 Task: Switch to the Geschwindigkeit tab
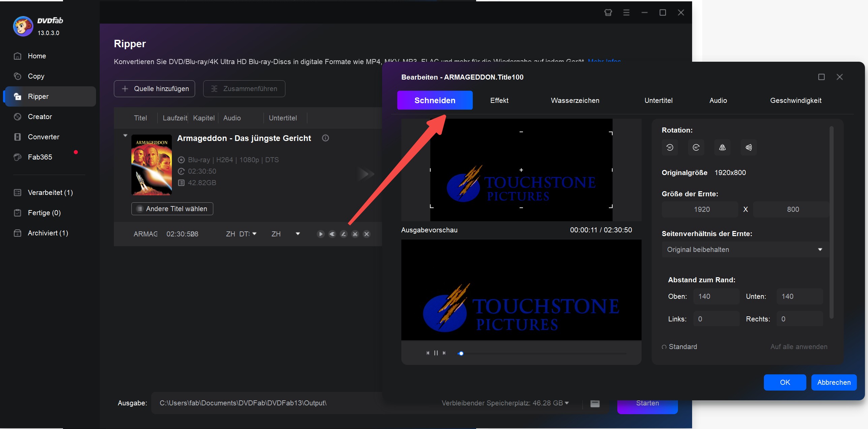click(796, 101)
